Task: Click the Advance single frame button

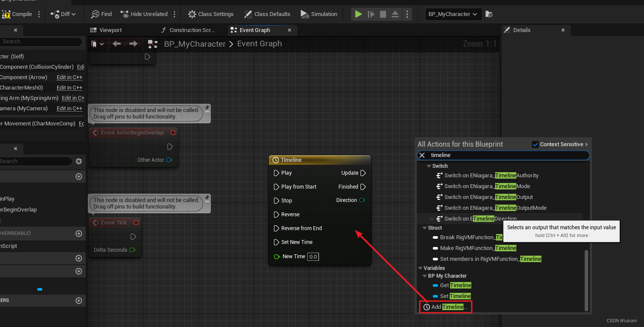Action: click(371, 14)
